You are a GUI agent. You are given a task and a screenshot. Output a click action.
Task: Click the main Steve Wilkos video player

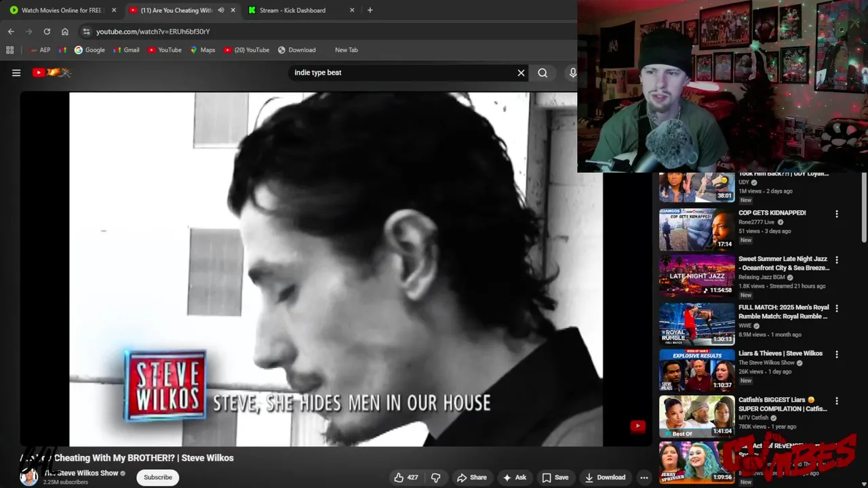pos(336,269)
